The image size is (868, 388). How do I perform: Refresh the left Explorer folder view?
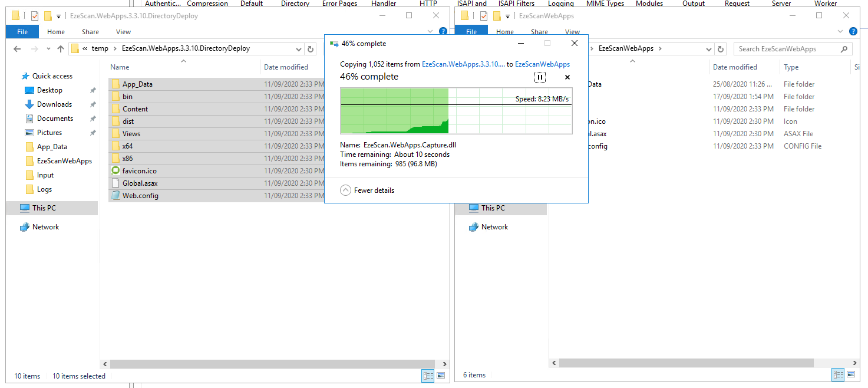point(311,49)
